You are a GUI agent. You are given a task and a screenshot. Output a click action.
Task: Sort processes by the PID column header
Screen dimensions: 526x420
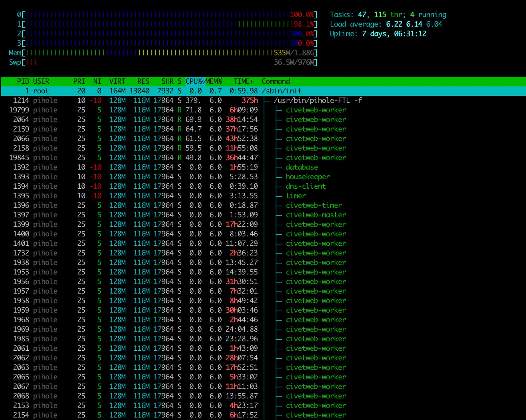click(23, 81)
